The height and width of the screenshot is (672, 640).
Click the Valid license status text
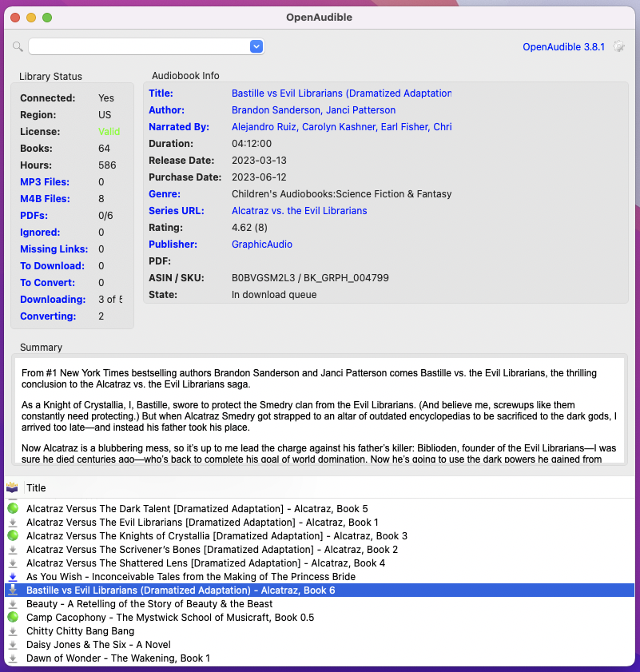[109, 132]
